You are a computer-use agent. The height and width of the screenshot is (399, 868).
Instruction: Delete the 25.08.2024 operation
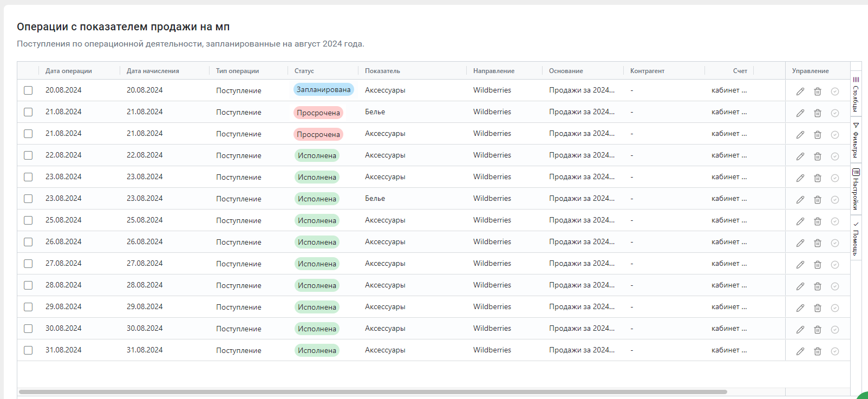coord(818,221)
